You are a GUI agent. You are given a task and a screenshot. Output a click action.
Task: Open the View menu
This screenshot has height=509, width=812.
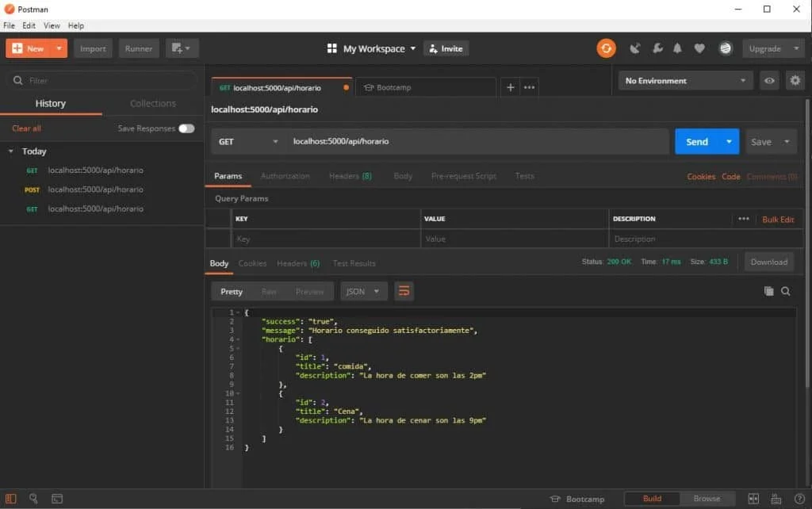(52, 25)
